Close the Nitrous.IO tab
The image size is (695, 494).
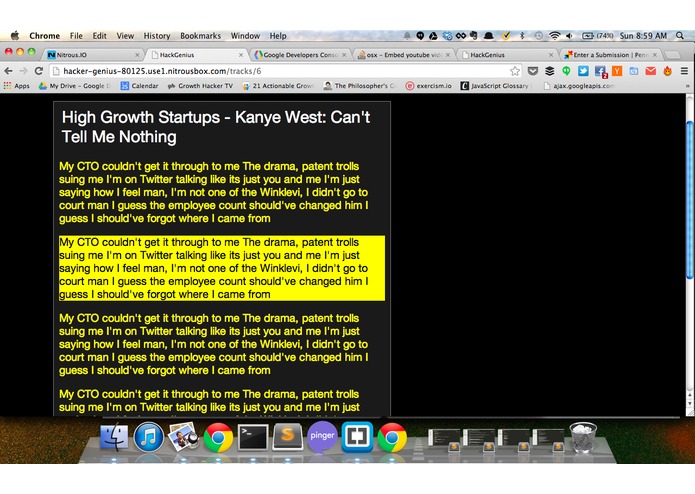[137, 55]
